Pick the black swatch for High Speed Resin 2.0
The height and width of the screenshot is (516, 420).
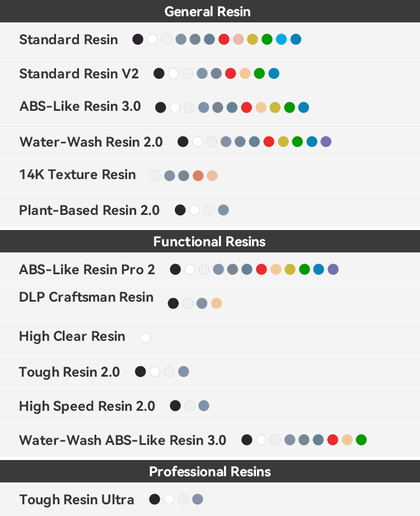175,406
